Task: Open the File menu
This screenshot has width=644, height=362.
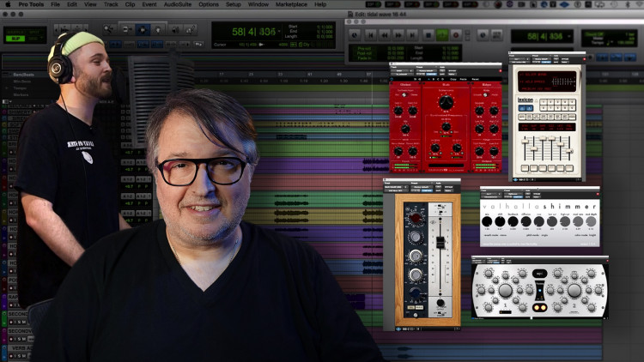Action: [55, 4]
